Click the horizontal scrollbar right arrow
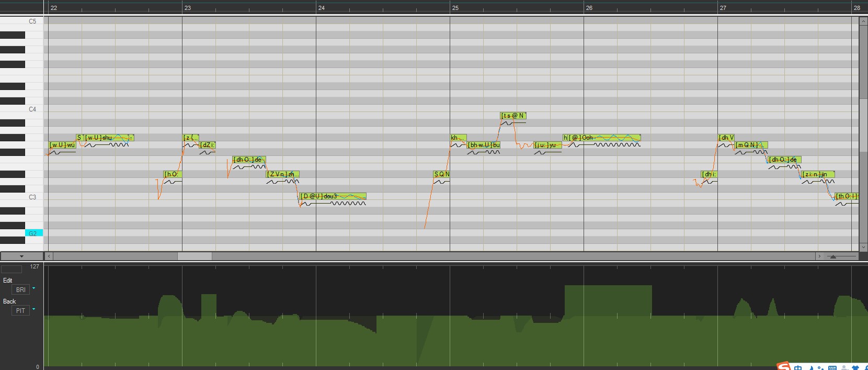 pyautogui.click(x=819, y=256)
